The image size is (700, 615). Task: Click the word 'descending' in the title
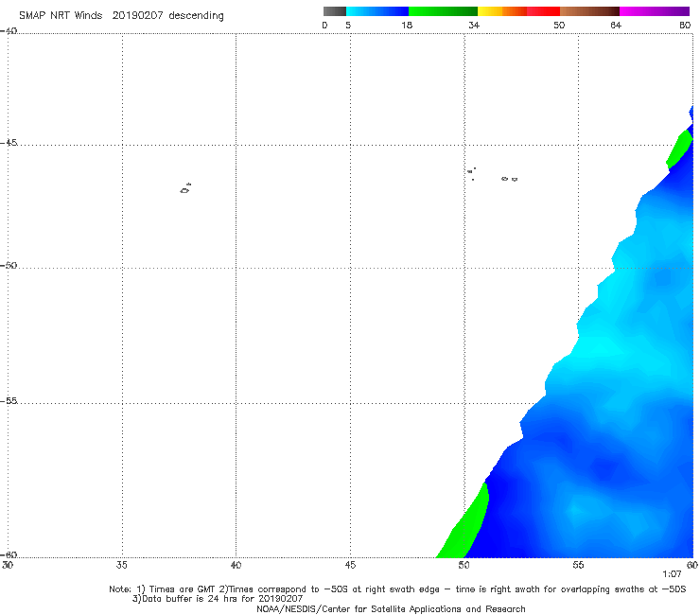coord(197,16)
